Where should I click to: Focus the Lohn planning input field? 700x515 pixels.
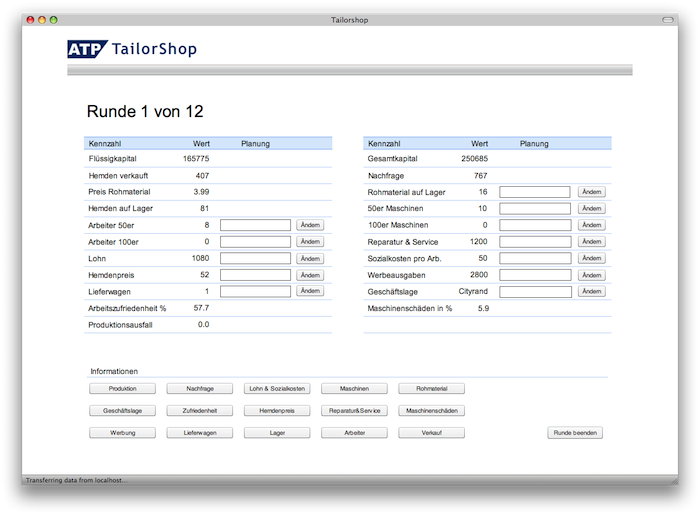coord(255,258)
